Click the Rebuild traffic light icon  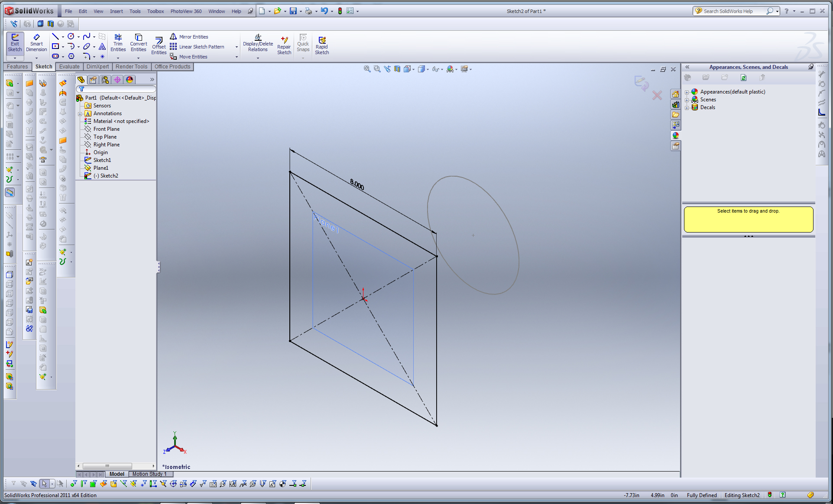coord(340,11)
